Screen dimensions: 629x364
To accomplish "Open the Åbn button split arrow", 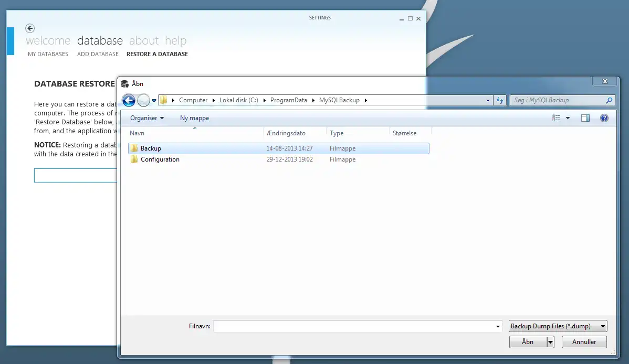I will coord(550,342).
